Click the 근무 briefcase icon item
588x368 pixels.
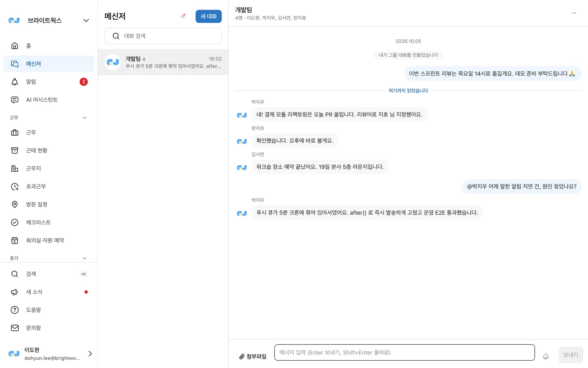click(x=15, y=132)
